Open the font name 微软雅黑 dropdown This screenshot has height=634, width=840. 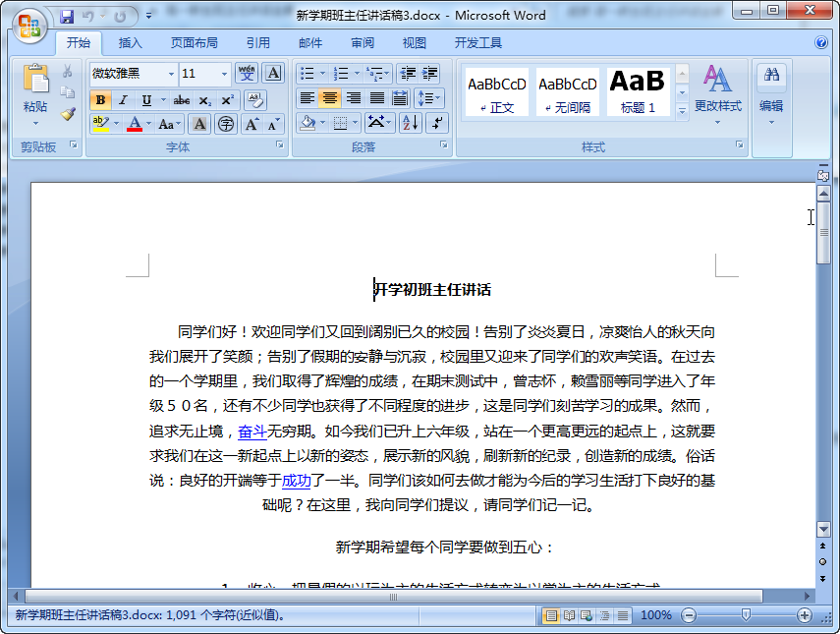click(x=171, y=74)
